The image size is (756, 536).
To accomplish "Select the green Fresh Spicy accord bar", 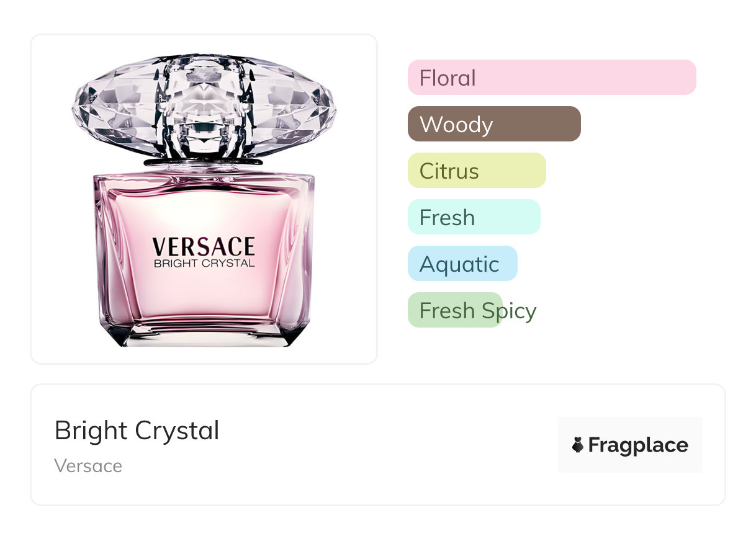I will click(x=454, y=310).
